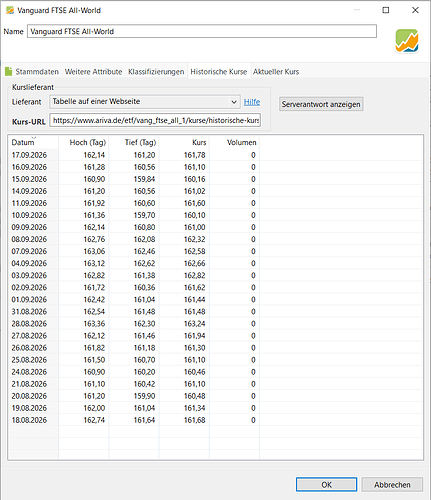Click the Kurs value 161,68
431x500 pixels.
[195, 420]
